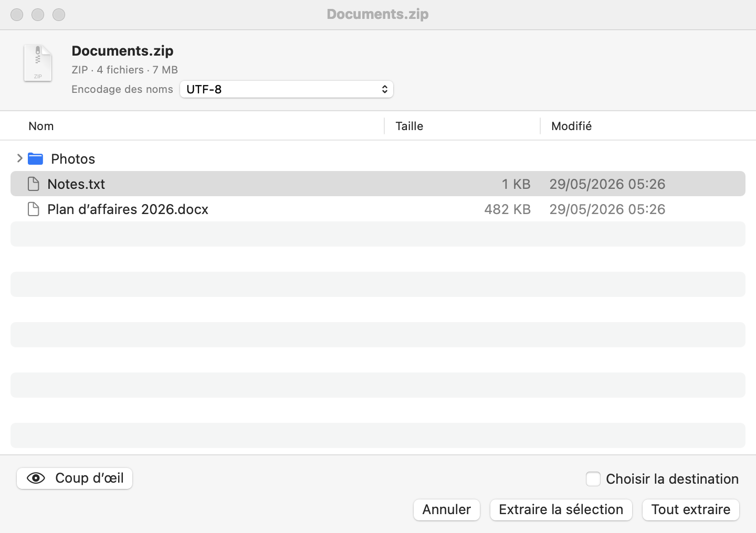This screenshot has width=756, height=533.
Task: Click the Notes.txt document icon
Action: point(34,184)
